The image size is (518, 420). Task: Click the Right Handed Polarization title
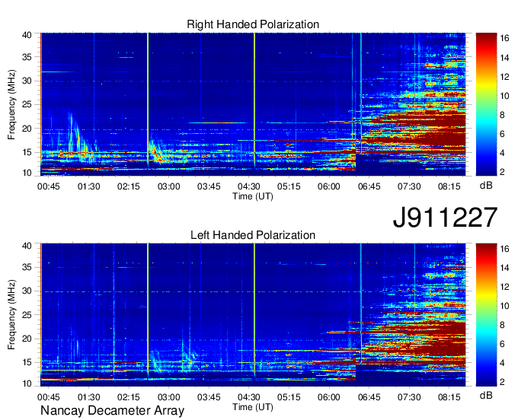253,24
